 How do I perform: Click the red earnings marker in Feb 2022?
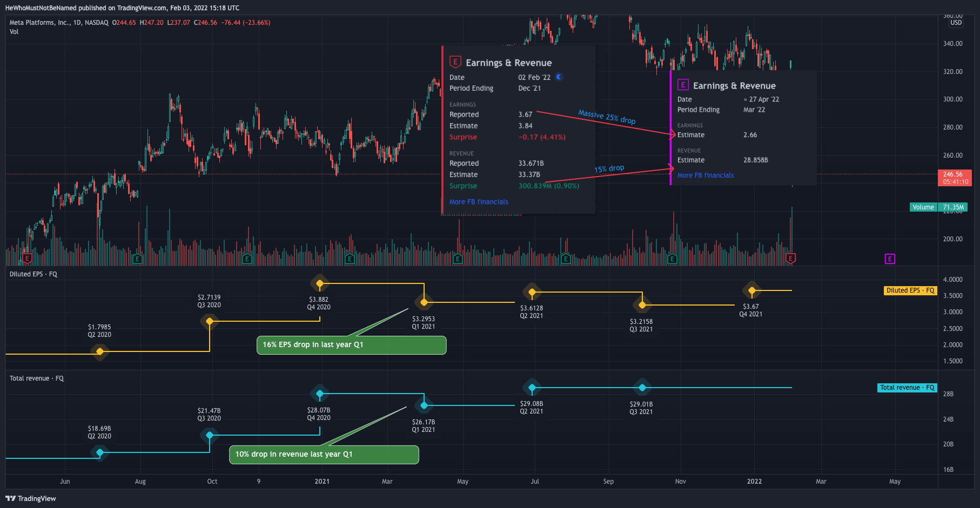(x=790, y=259)
